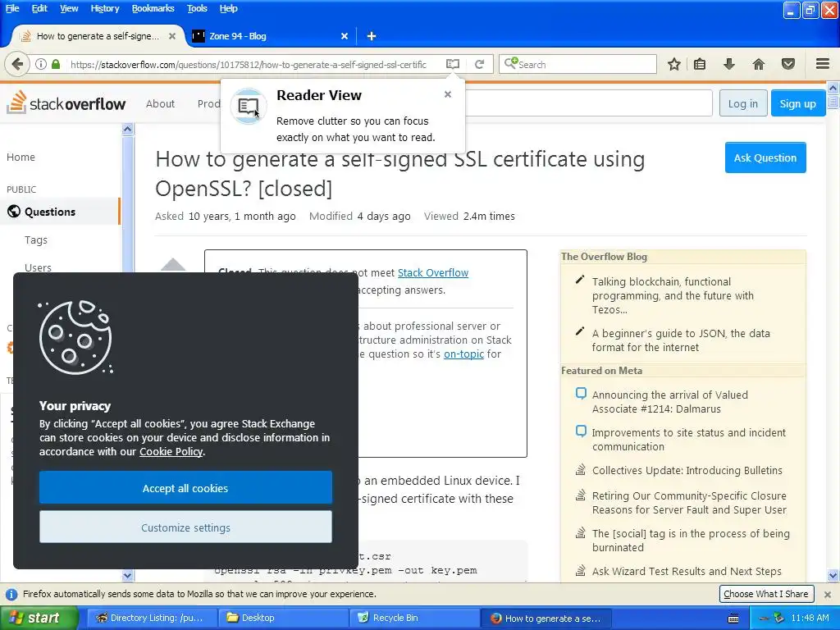Open Desktop folder from taskbar

click(x=283, y=618)
